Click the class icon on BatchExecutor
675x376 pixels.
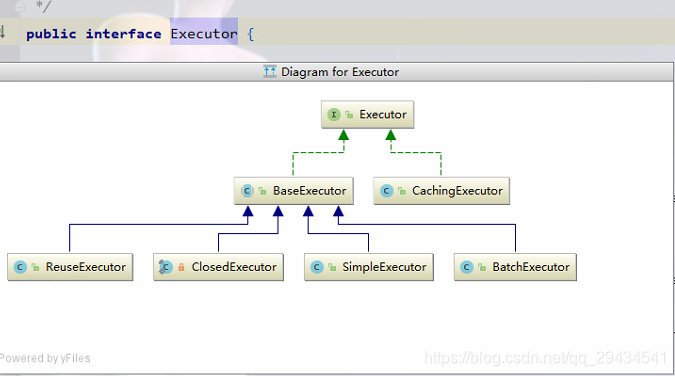click(467, 267)
